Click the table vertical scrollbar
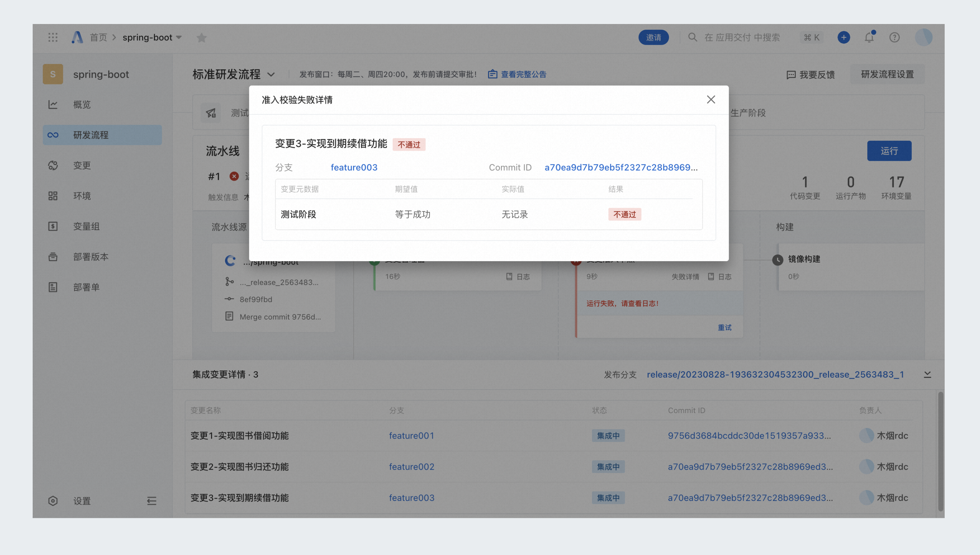This screenshot has width=980, height=555. tap(940, 452)
